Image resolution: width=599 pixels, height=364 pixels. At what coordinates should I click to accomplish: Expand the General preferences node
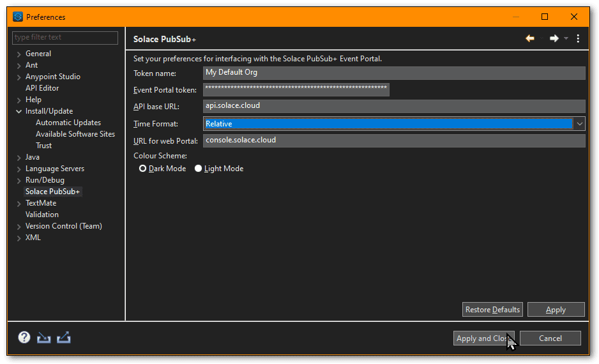[x=19, y=54]
